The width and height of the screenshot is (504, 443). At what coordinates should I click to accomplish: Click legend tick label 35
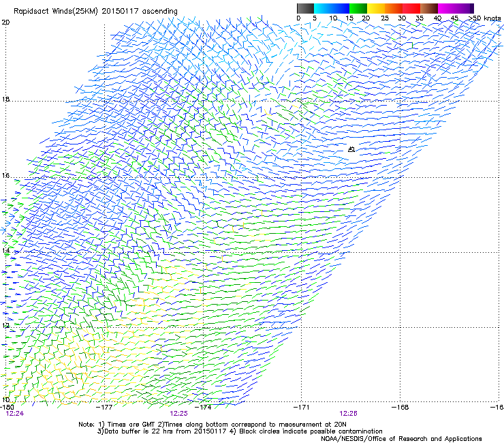[420, 18]
